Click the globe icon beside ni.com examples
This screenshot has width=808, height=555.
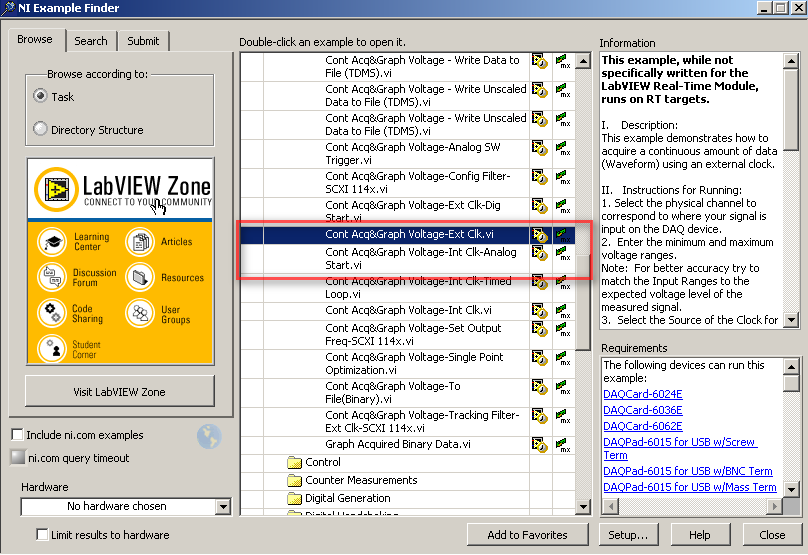pyautogui.click(x=209, y=436)
